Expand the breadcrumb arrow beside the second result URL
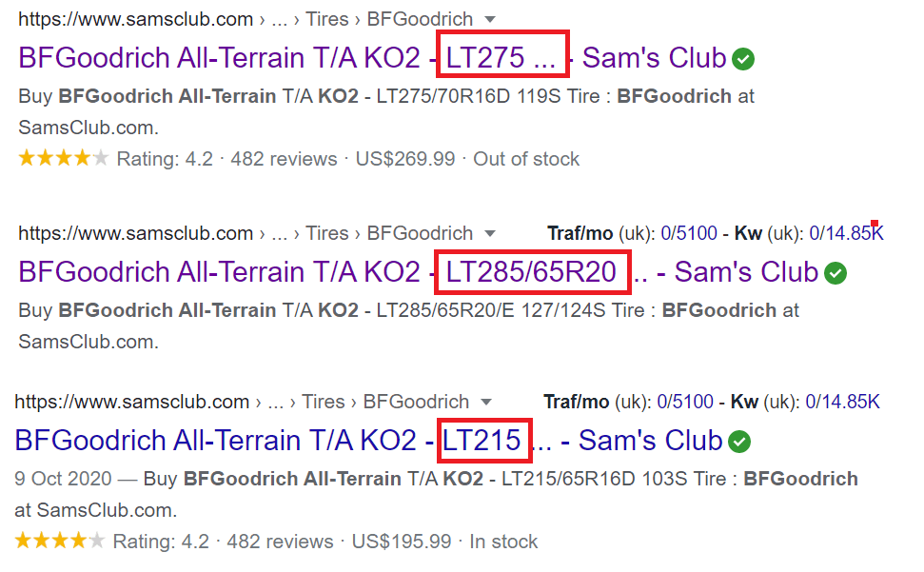Viewport: 924px width, 572px height. point(488,233)
